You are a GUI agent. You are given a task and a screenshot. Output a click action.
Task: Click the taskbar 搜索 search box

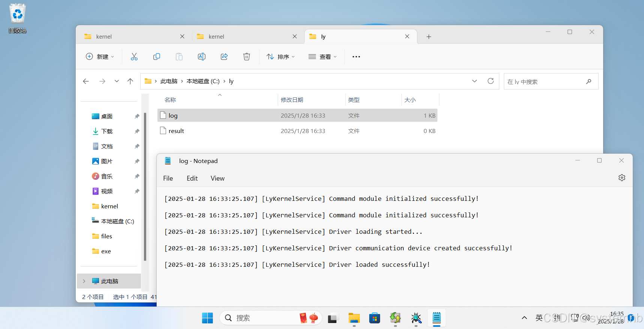click(x=271, y=318)
